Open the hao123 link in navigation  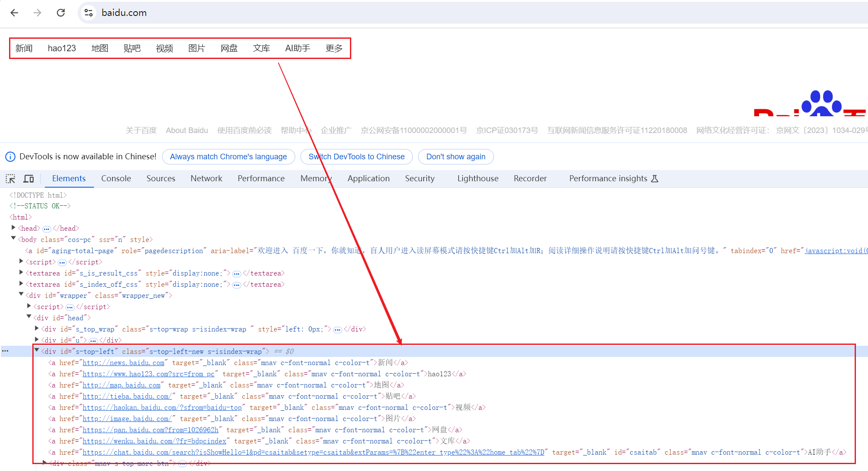point(62,48)
